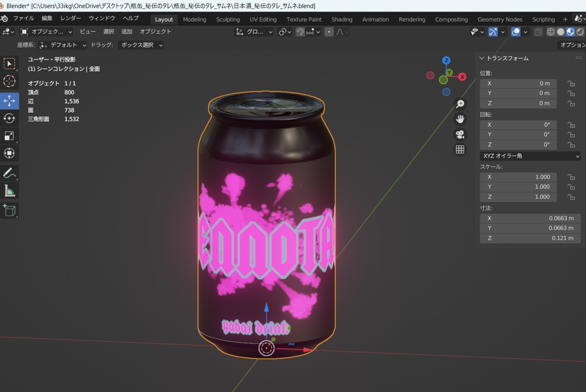Select the Transform tool
The image size is (586, 392).
click(x=9, y=153)
